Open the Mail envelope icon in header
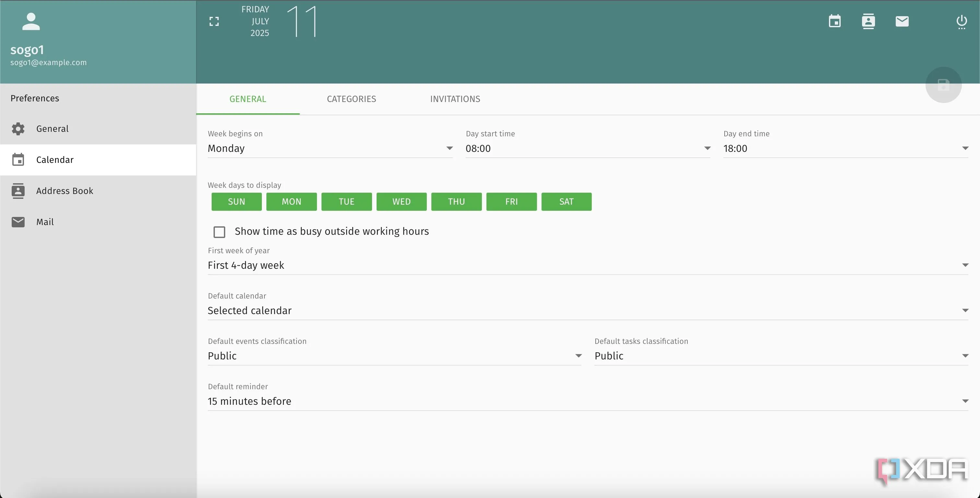 tap(902, 21)
